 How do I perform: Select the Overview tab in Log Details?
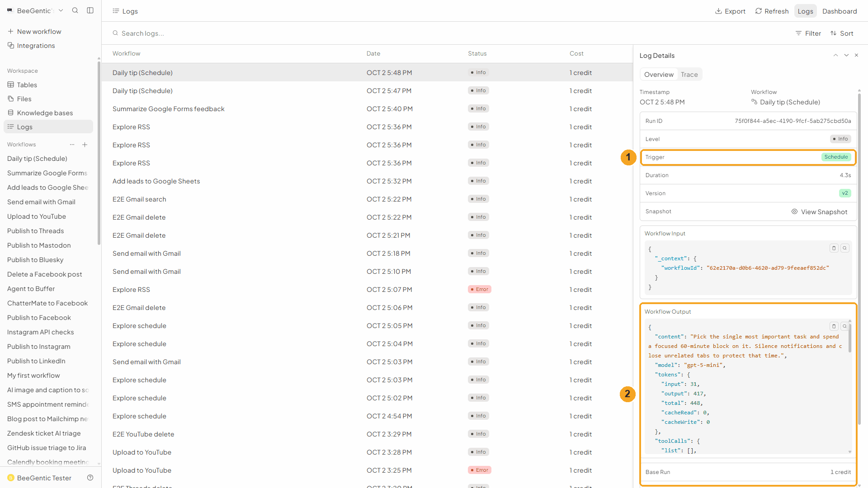(659, 75)
